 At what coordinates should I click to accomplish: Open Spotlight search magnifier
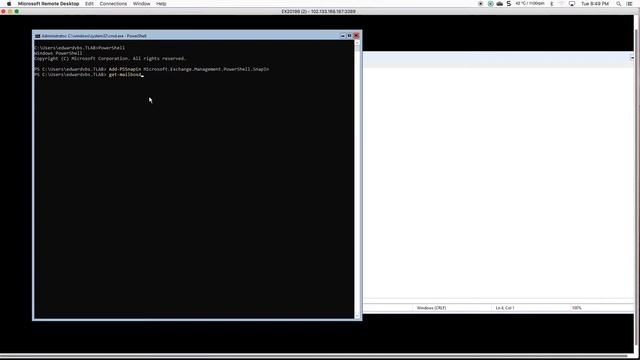619,4
